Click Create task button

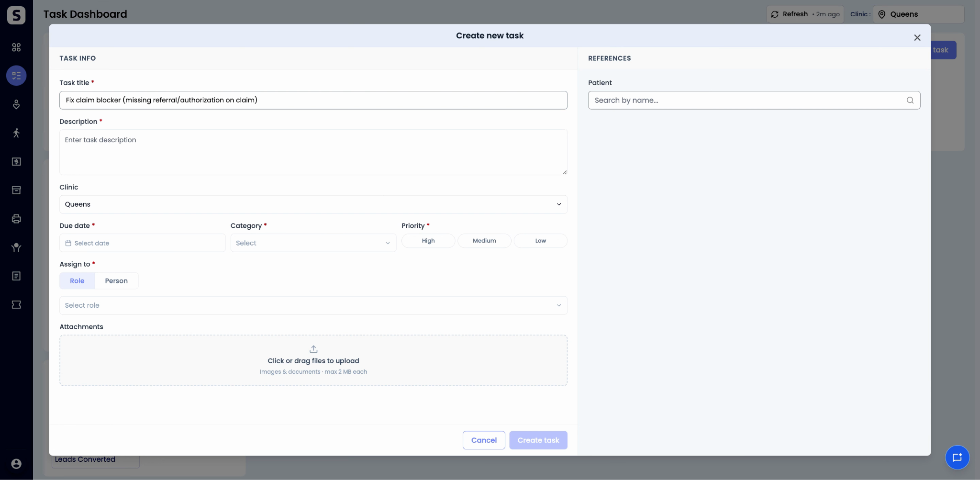[538, 440]
